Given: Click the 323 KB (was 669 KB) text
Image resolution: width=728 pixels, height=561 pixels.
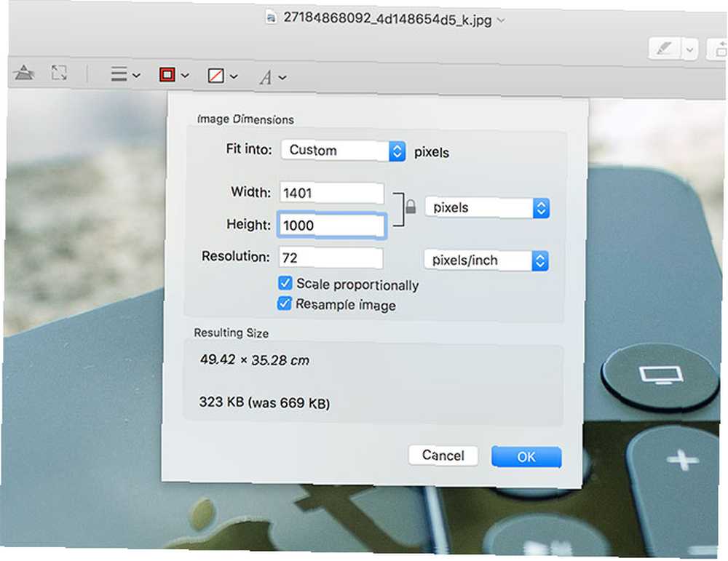Looking at the screenshot, I should [264, 402].
